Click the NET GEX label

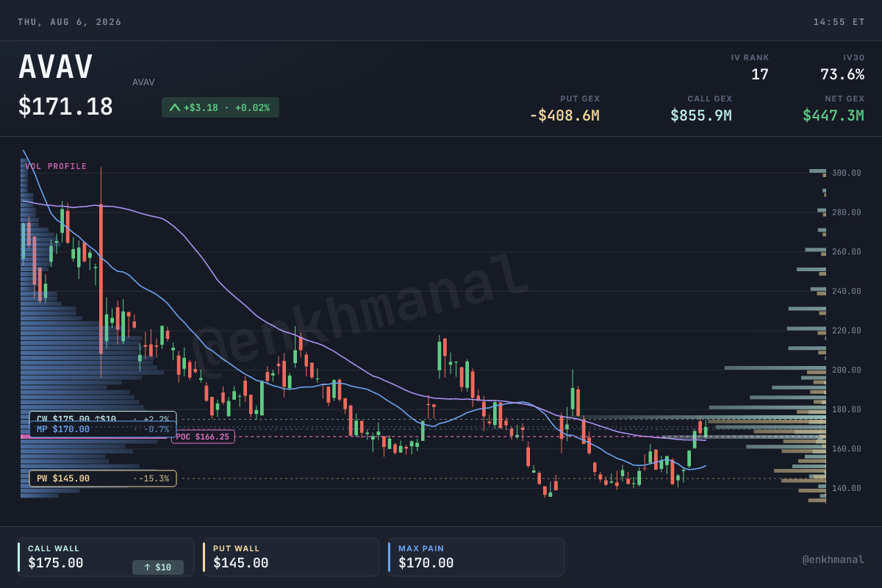point(845,98)
